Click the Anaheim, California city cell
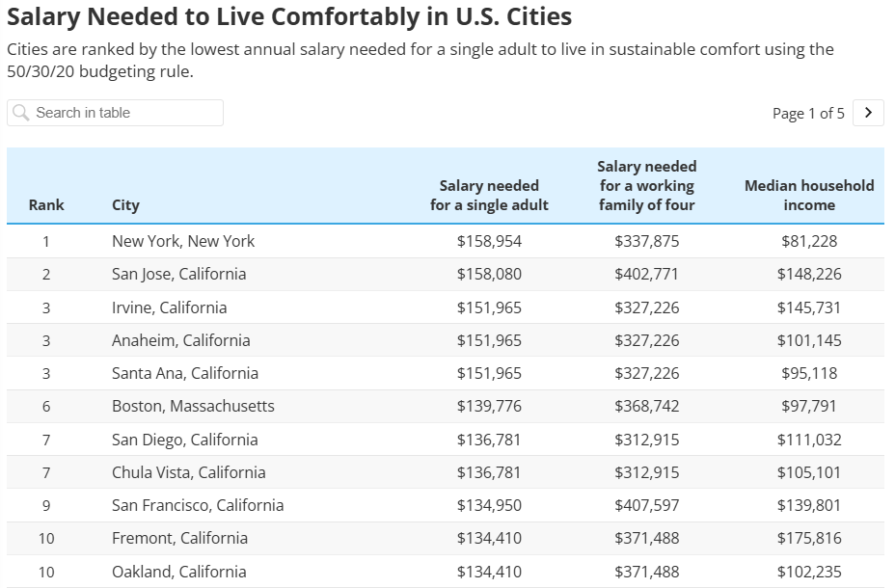 [180, 340]
